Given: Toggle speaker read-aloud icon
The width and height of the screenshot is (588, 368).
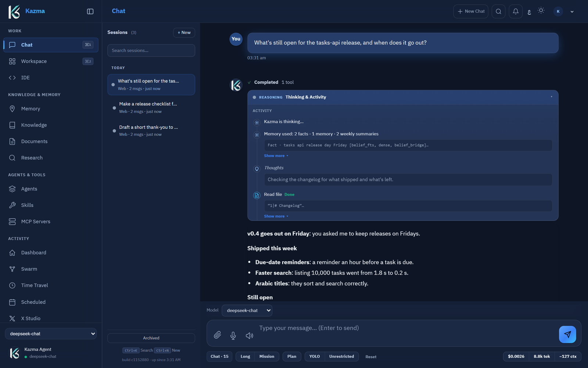Looking at the screenshot, I should [249, 335].
